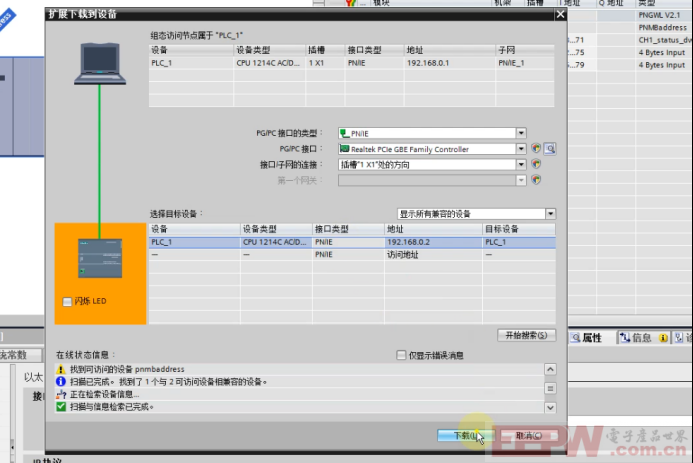The height and width of the screenshot is (463, 693).
Task: Click the scan and information retrieval completed message
Action: (111, 406)
